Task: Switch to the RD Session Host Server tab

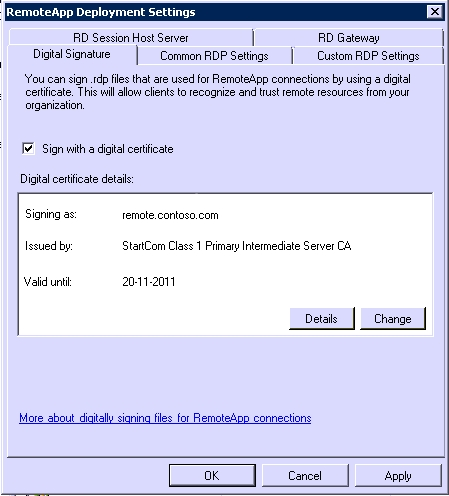Action: tap(131, 38)
